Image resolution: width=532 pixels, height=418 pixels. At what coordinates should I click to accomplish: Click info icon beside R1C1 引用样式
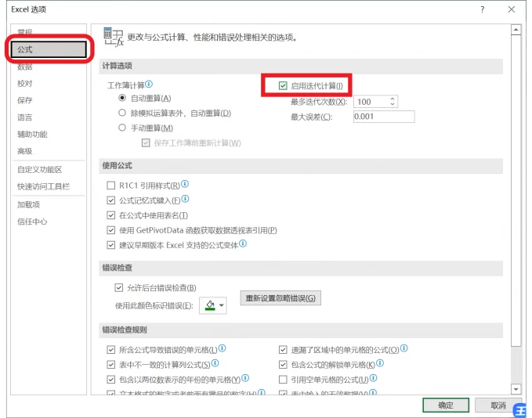pos(185,184)
